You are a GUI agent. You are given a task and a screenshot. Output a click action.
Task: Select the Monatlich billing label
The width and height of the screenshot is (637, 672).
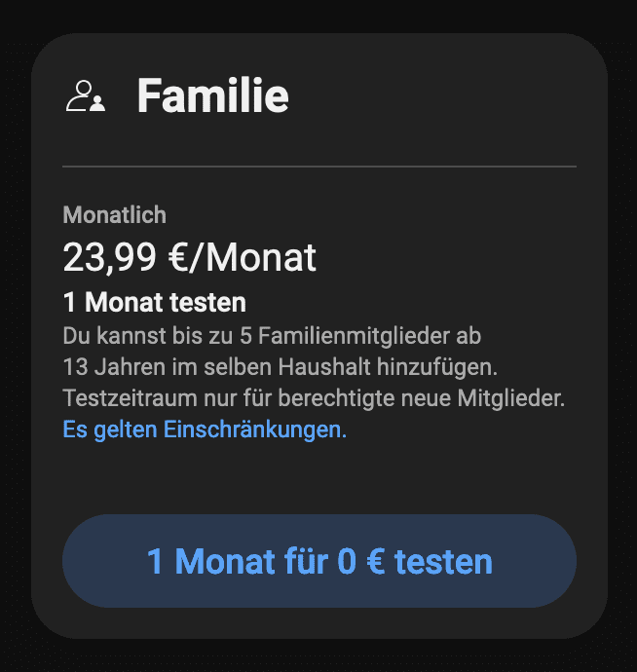pos(115,214)
